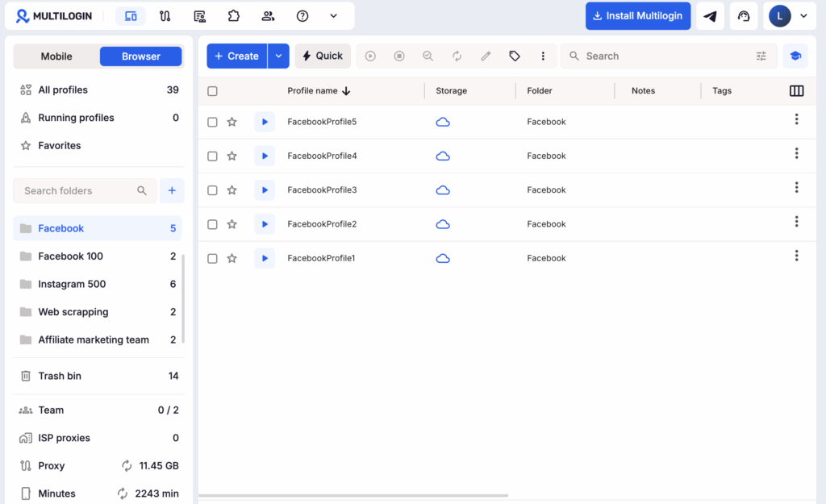826x504 pixels.
Task: Click the Telegram paper plane icon
Action: pyautogui.click(x=710, y=16)
